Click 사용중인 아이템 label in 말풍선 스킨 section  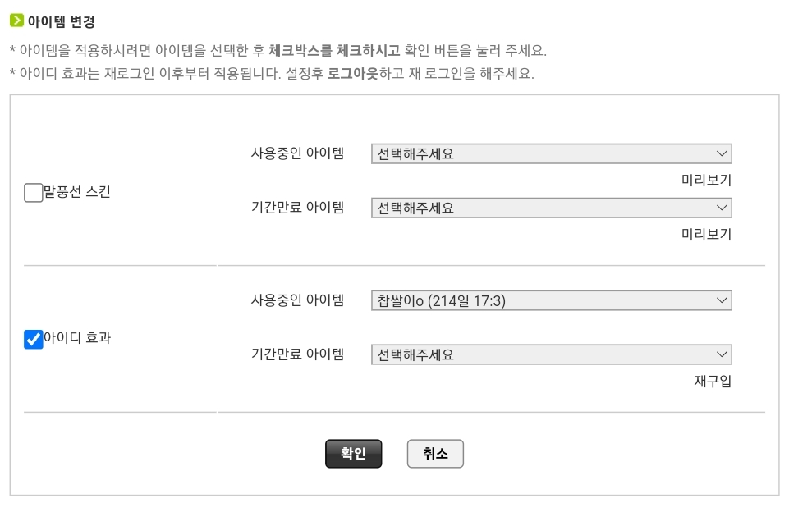[x=297, y=153]
